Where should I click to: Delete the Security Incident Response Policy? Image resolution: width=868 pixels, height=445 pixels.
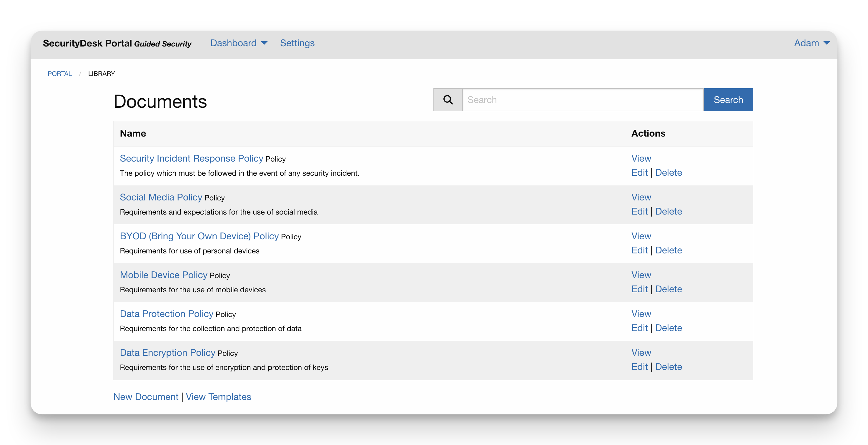pyautogui.click(x=668, y=172)
